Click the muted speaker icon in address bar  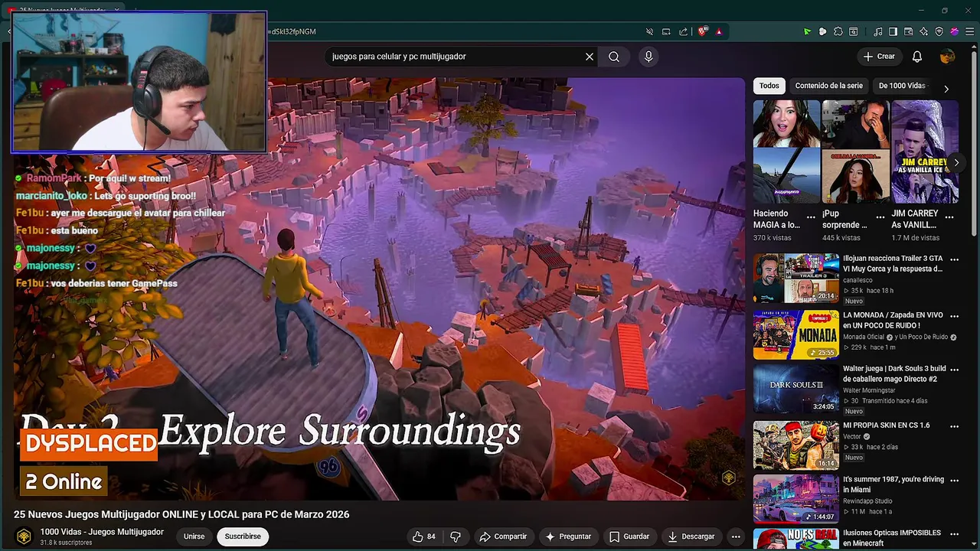(x=649, y=31)
